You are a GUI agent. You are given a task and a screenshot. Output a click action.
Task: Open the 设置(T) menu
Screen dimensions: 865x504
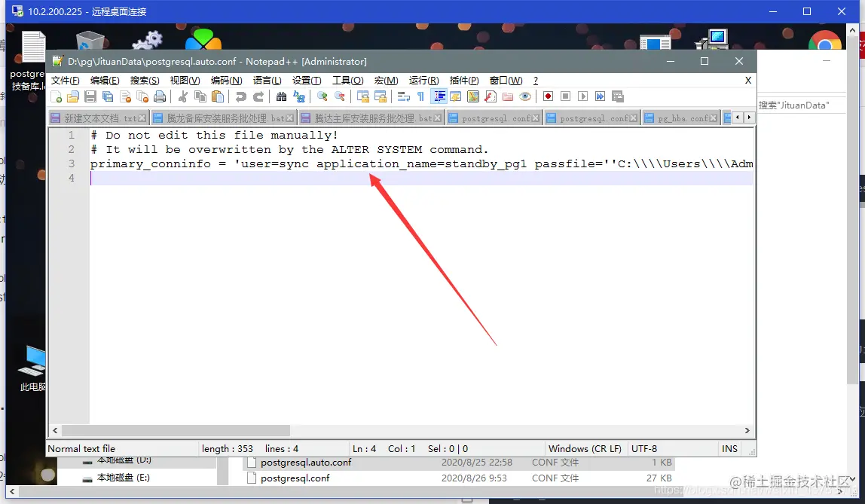click(307, 81)
